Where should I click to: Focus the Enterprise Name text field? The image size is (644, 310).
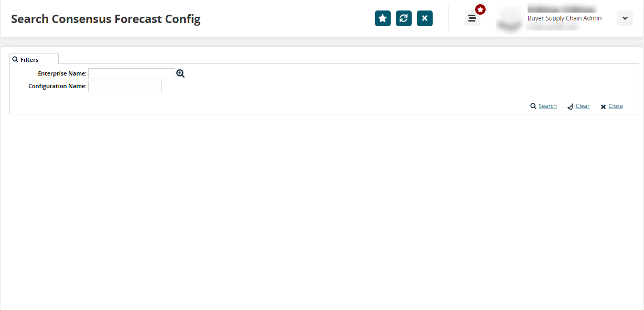click(131, 74)
